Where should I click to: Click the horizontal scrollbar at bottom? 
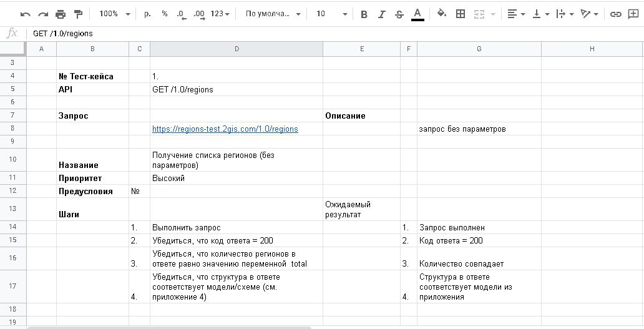(x=169, y=327)
